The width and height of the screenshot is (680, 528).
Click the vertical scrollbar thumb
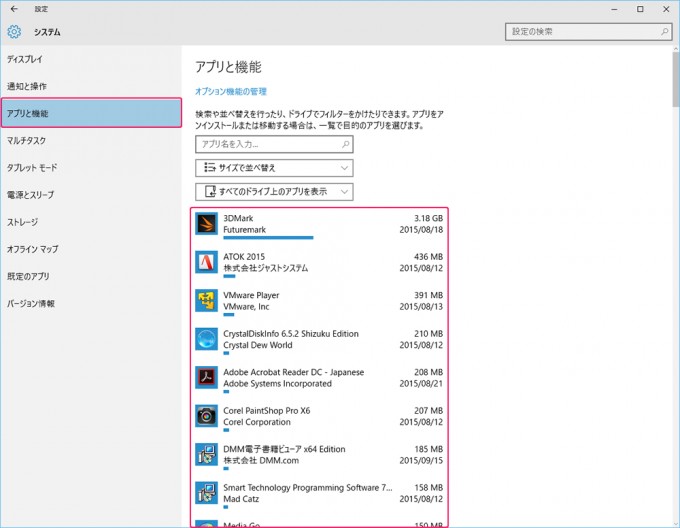(x=676, y=81)
